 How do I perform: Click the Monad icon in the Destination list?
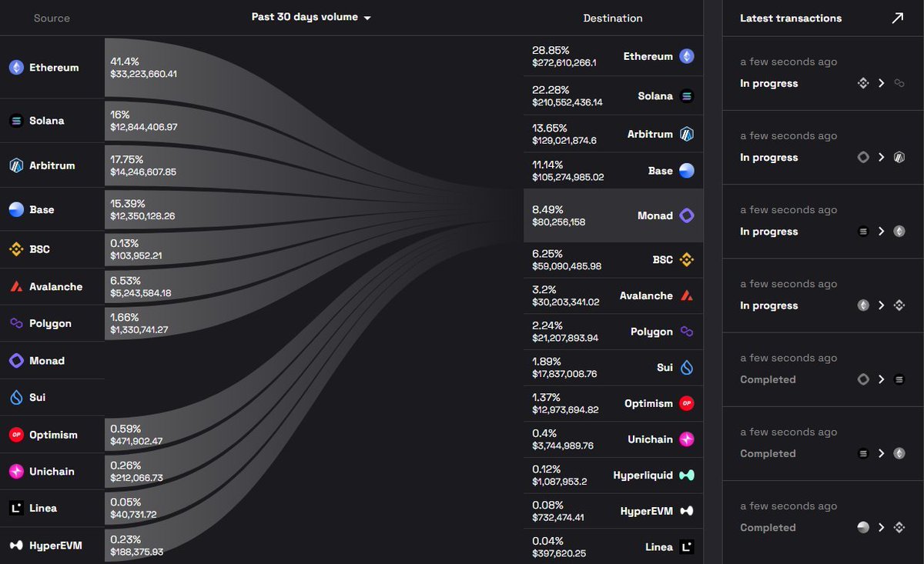click(687, 216)
